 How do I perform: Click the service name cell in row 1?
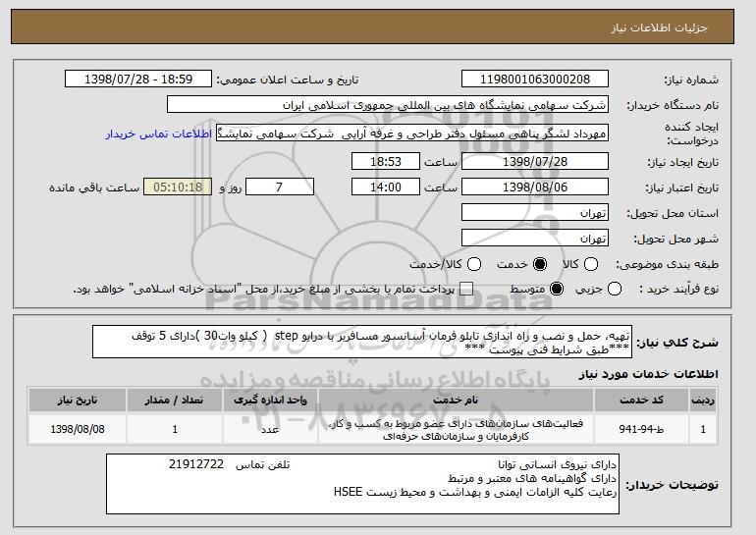pos(456,429)
